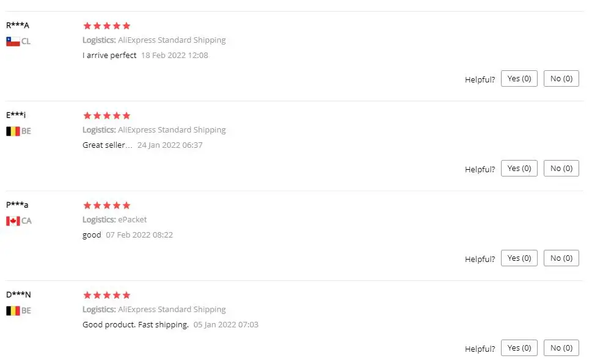Mark 'I arrive perfect' review helpful with Yes
The image size is (592, 364).
click(519, 79)
